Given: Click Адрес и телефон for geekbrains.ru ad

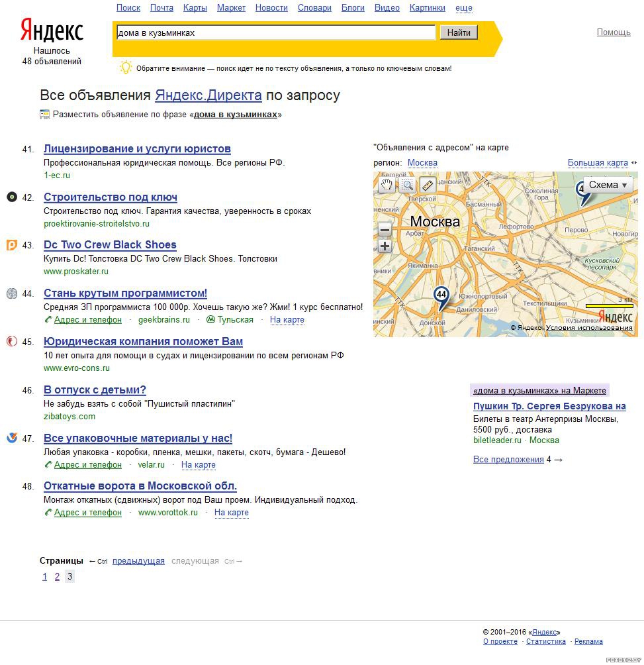Looking at the screenshot, I should [x=88, y=320].
